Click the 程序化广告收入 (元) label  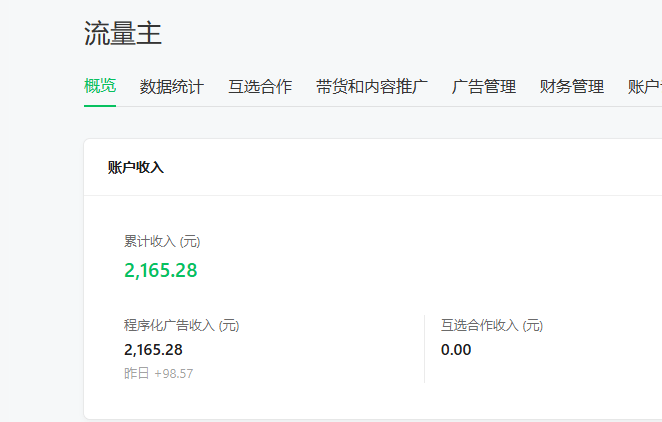coord(182,325)
